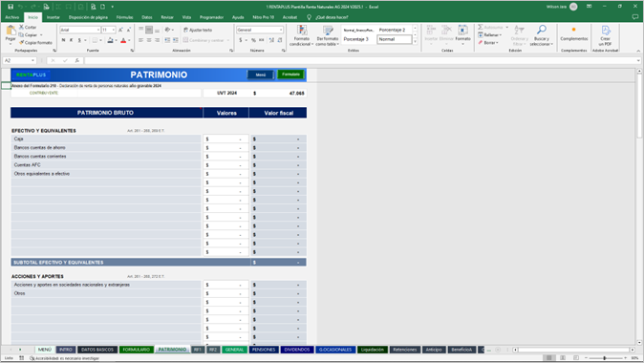
Task: Align text right
Action: (x=158, y=40)
